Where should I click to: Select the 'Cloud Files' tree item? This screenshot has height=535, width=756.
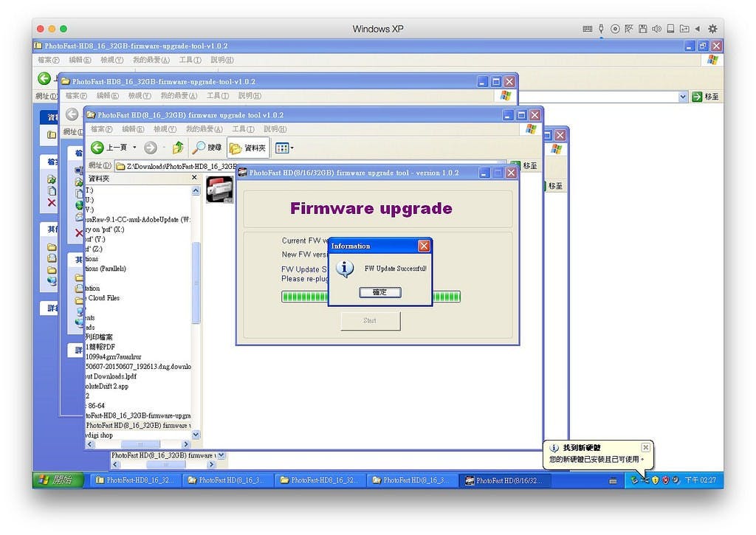[x=103, y=298]
